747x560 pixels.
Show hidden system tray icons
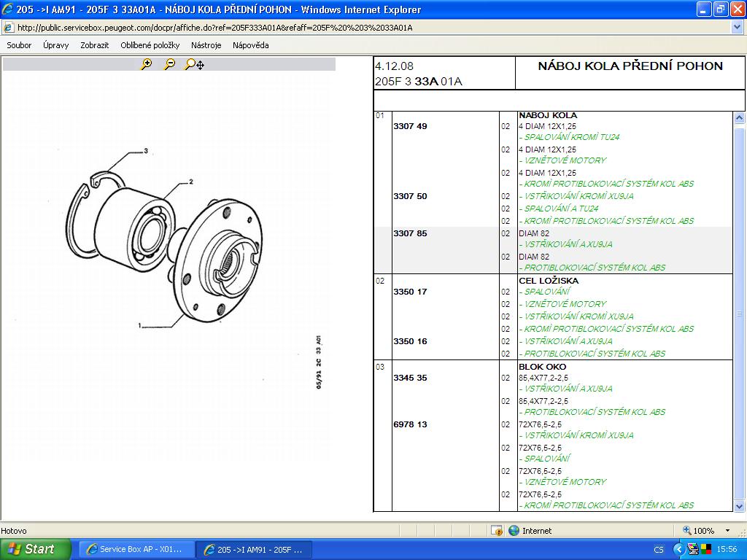pos(679,549)
